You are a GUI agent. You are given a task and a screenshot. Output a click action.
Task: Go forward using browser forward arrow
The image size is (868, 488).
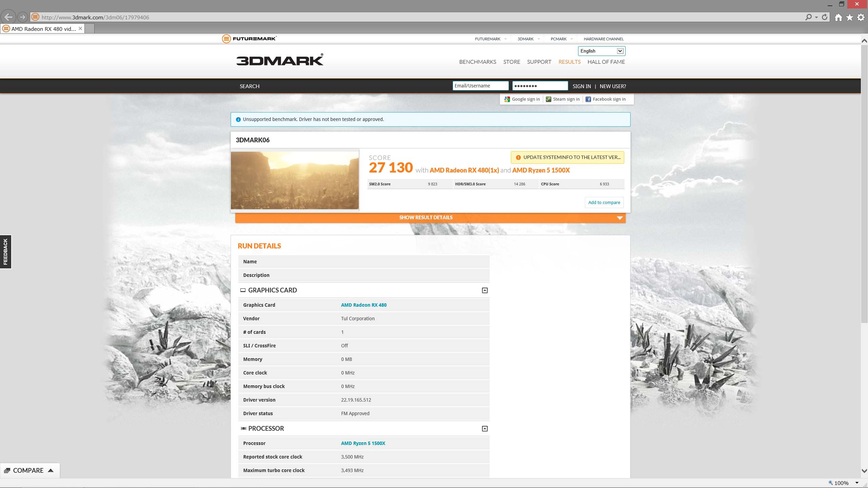click(x=22, y=17)
